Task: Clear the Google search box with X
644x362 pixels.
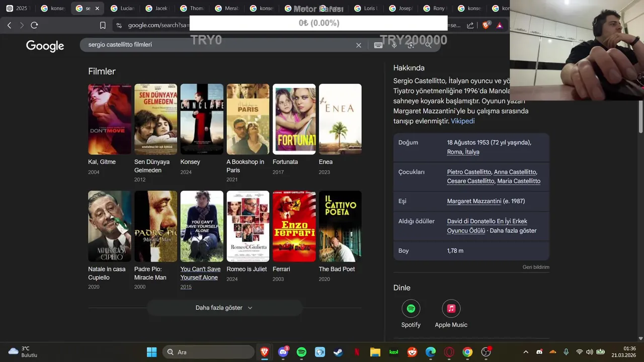Action: pos(359,45)
